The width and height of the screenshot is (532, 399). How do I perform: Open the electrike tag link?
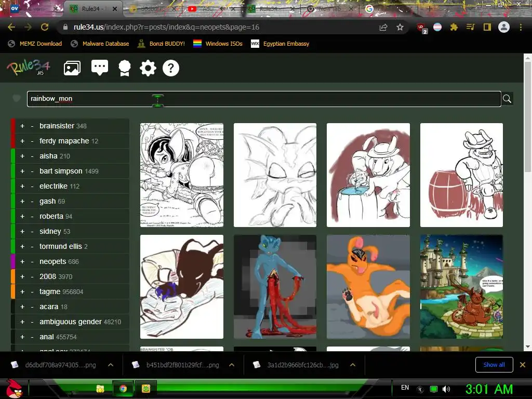[x=54, y=187]
